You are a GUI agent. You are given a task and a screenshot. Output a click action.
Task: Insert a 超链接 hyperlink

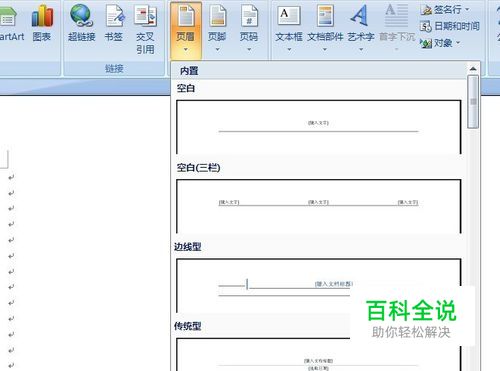(81, 23)
